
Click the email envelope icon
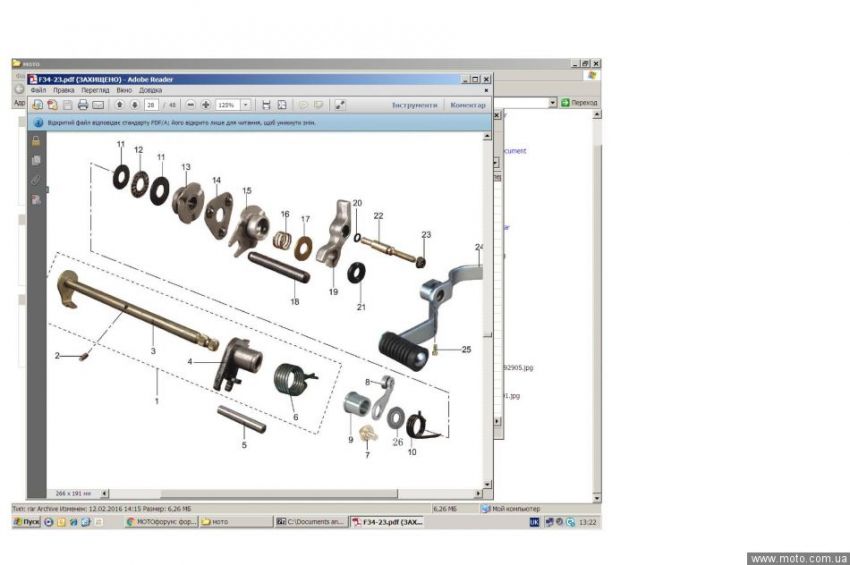coord(98,105)
